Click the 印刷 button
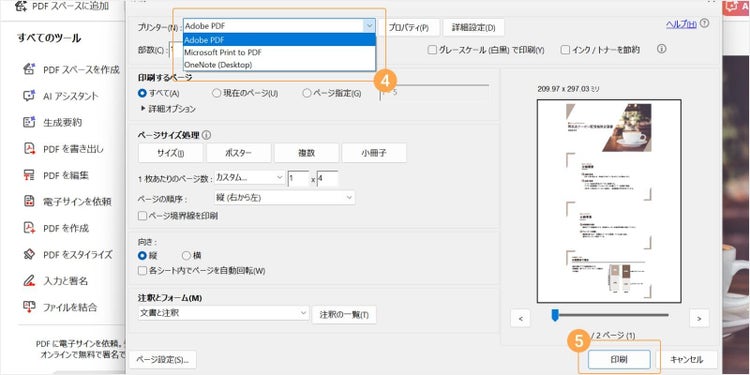Viewport: 750px width, 375px height. tap(619, 359)
